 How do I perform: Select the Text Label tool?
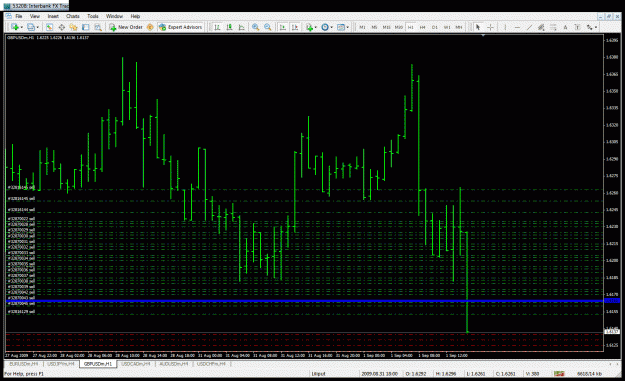[577, 27]
